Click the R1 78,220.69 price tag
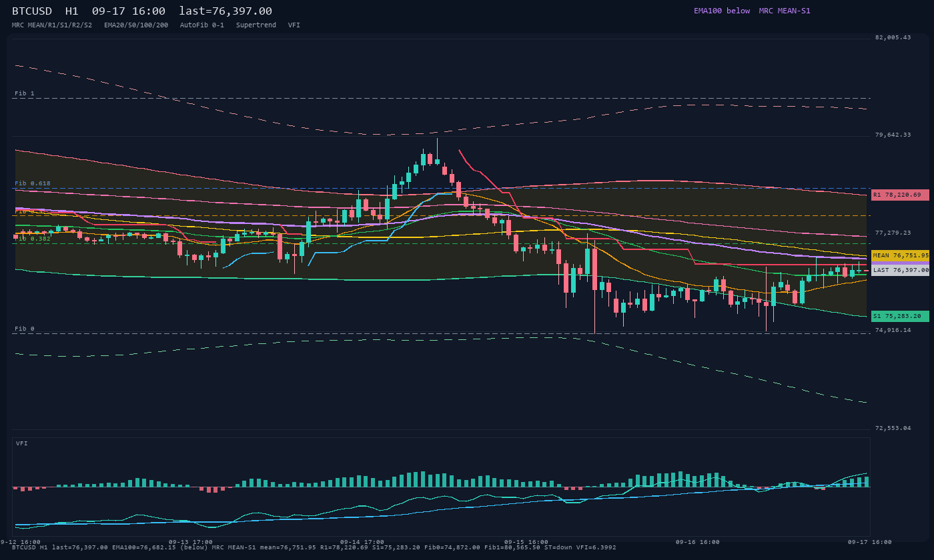The width and height of the screenshot is (934, 560). coord(900,195)
